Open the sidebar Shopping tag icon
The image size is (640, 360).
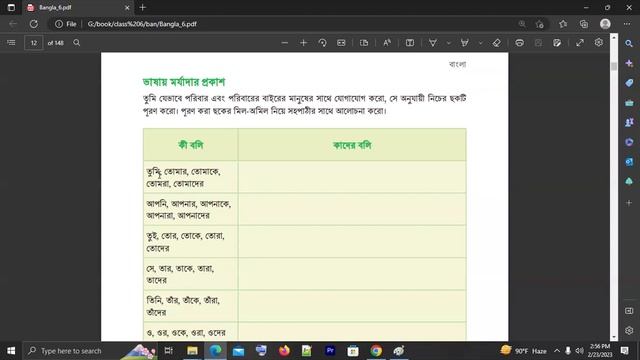629,83
